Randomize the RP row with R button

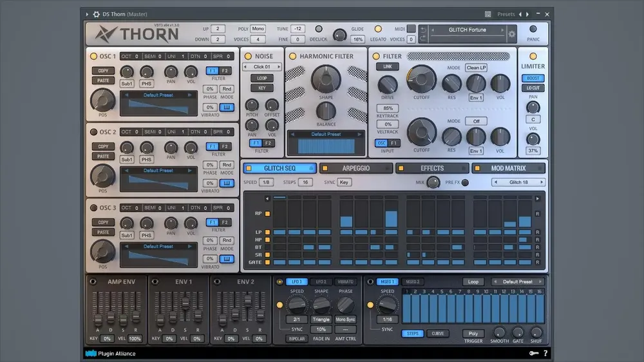537,214
